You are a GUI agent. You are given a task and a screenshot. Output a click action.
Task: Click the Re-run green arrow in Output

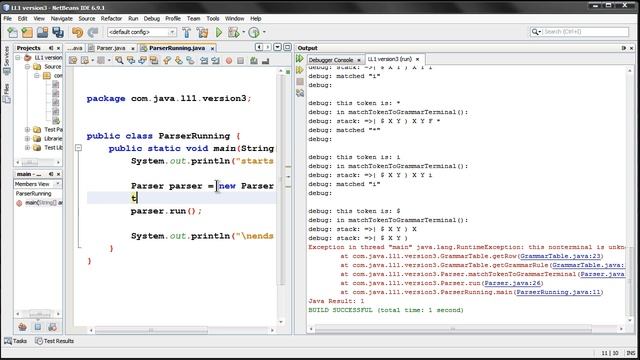tap(300, 59)
